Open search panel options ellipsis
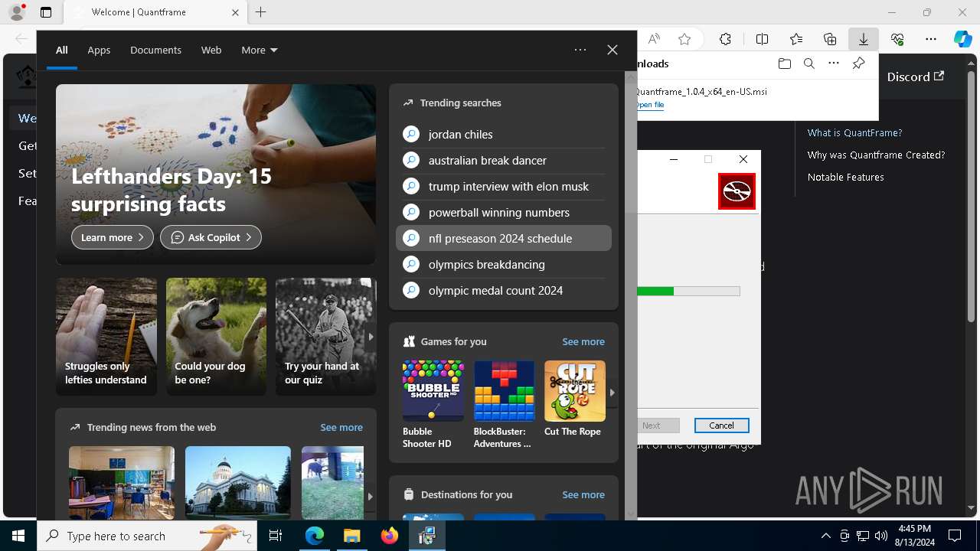980x551 pixels. pos(580,50)
